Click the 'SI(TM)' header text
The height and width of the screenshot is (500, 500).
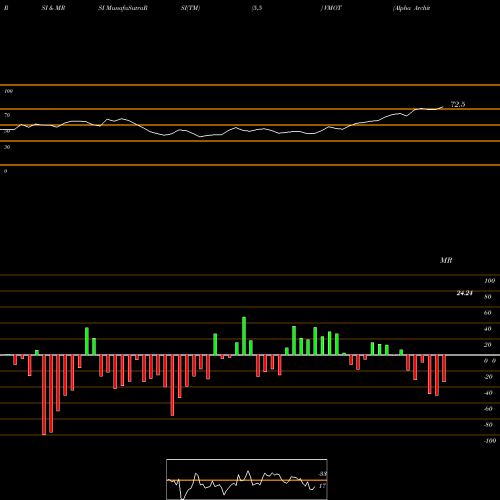(190, 8)
